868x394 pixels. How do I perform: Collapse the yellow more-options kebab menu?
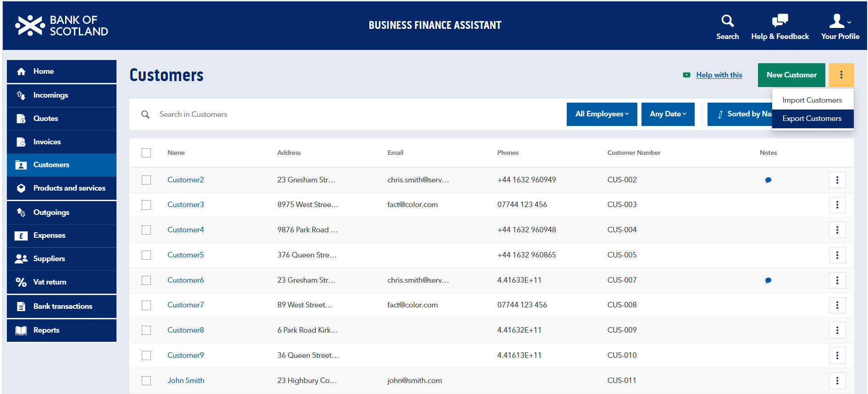841,75
